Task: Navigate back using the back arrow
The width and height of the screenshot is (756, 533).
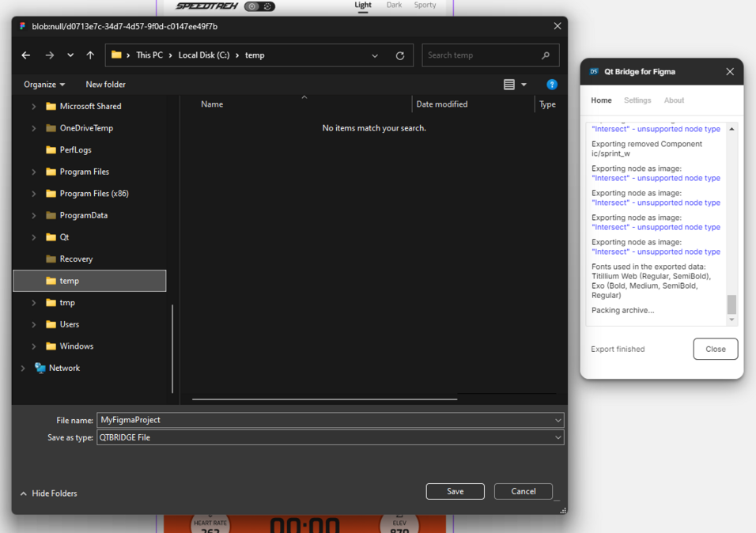Action: pos(25,55)
